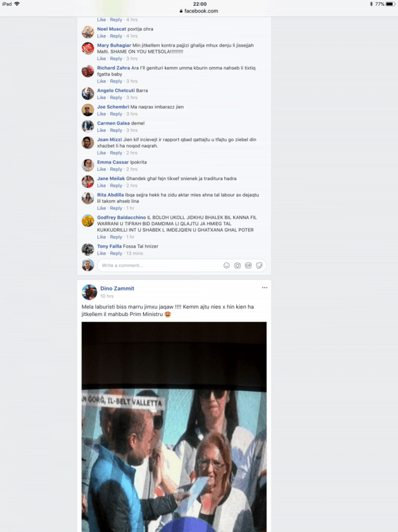Viewport: 398px width, 532px height.
Task: Tap the facebook.com address bar
Action: 199,11
